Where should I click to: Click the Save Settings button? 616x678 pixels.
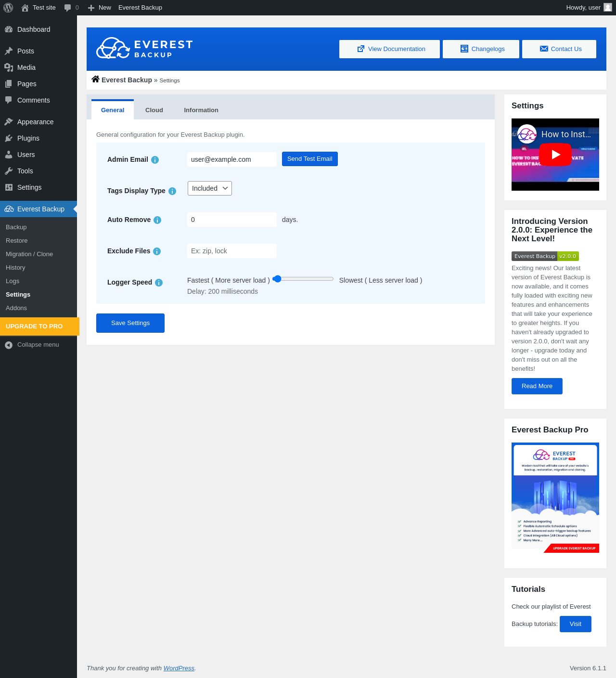(130, 323)
